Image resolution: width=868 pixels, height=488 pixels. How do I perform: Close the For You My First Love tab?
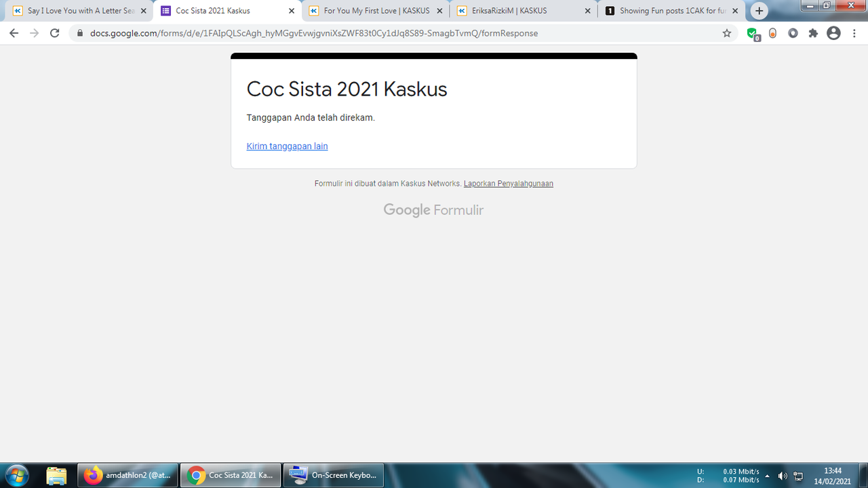[439, 11]
